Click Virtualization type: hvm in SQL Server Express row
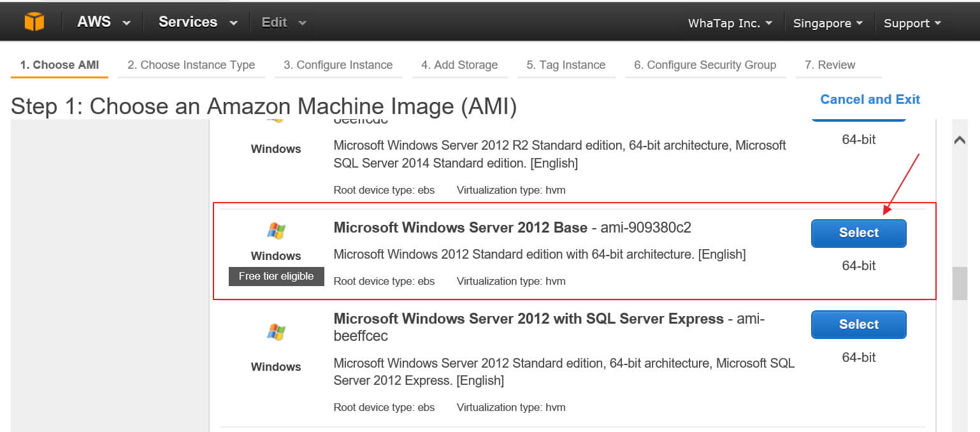 [x=511, y=407]
